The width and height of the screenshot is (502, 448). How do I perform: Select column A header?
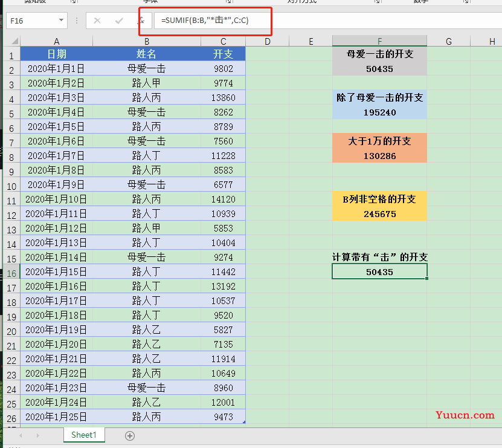[56, 41]
